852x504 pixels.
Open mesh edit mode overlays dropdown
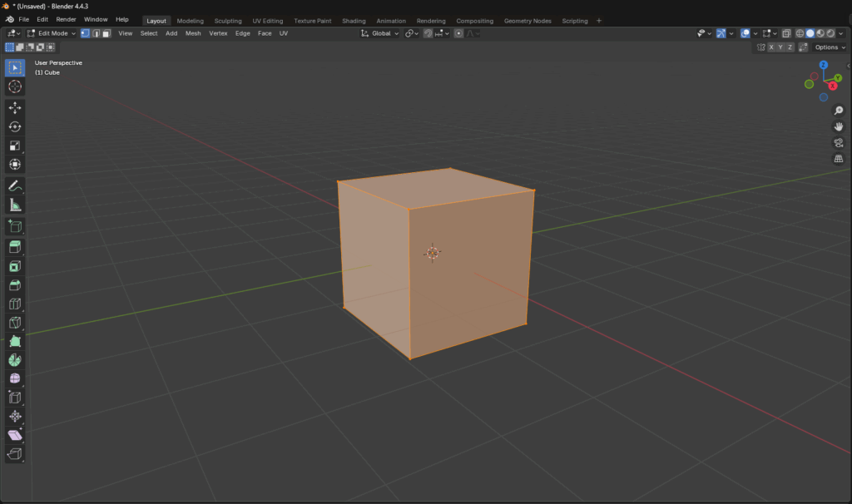770,33
